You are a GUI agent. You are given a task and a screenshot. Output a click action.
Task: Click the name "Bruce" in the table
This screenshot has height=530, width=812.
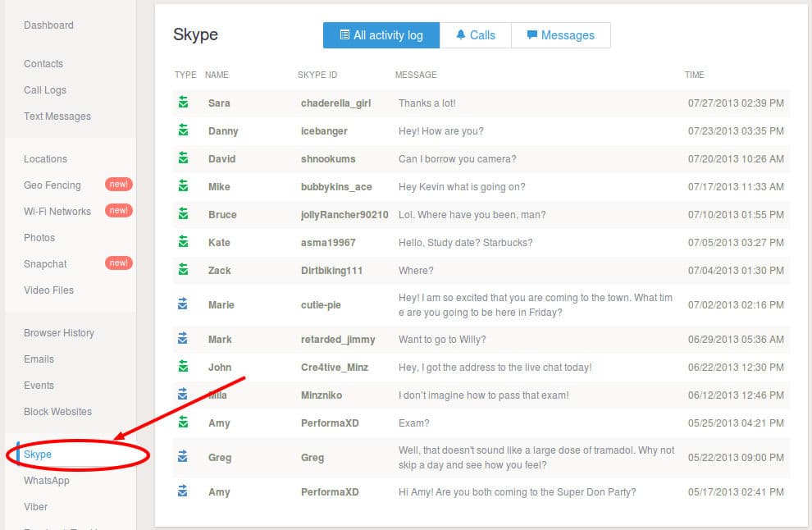[222, 215]
